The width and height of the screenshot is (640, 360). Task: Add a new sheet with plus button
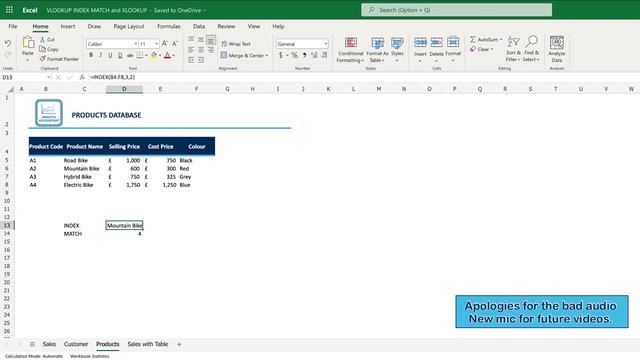[x=179, y=344]
